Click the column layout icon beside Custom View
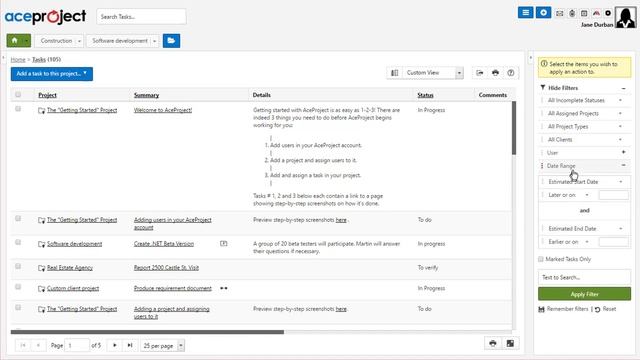This screenshot has height=360, width=640. click(394, 73)
